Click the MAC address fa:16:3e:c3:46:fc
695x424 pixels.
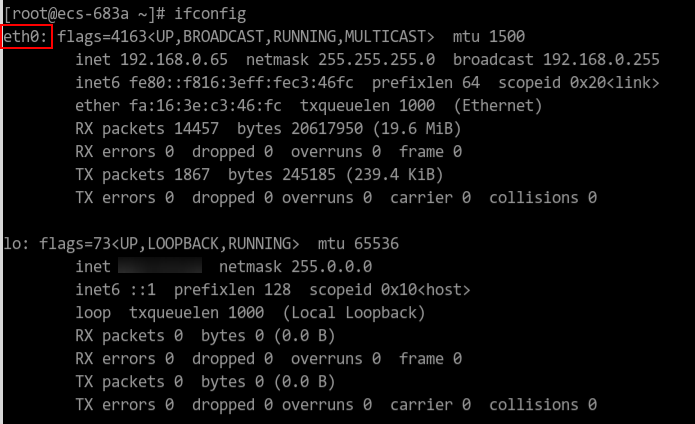205,105
